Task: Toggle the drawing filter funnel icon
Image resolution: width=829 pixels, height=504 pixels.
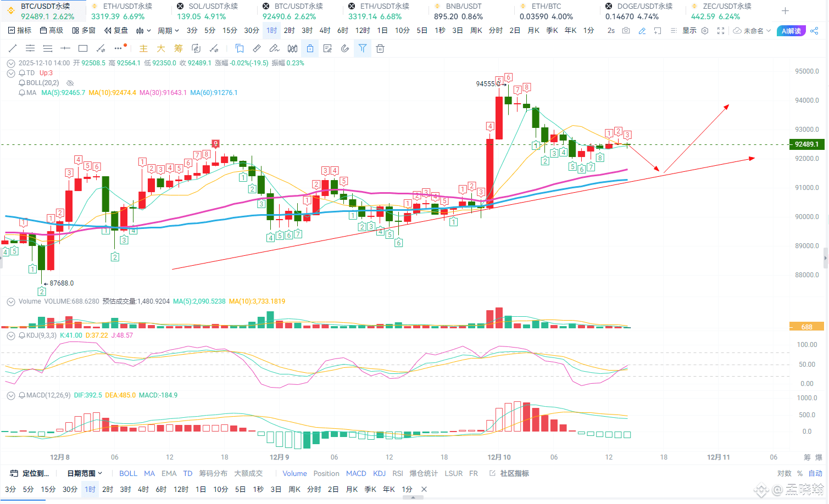Action: point(363,48)
